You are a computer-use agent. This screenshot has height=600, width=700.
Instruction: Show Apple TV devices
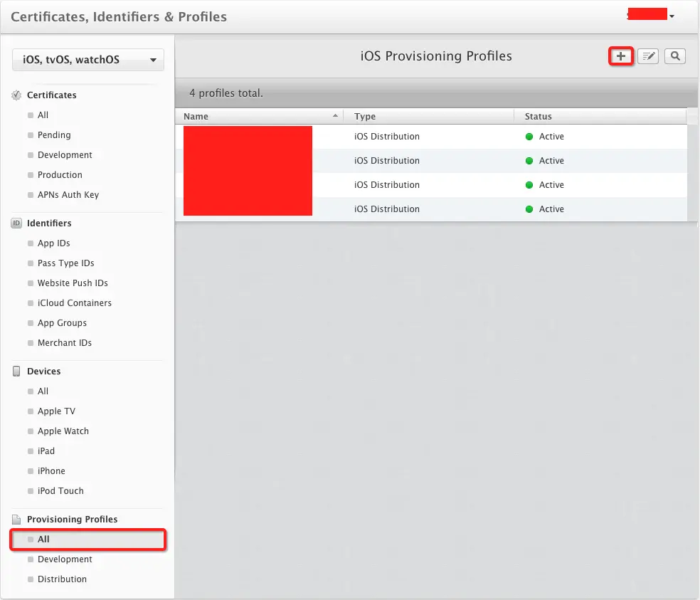56,411
